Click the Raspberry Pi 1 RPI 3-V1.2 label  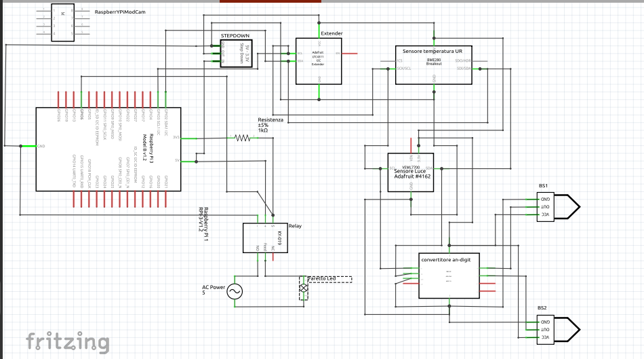click(x=203, y=224)
